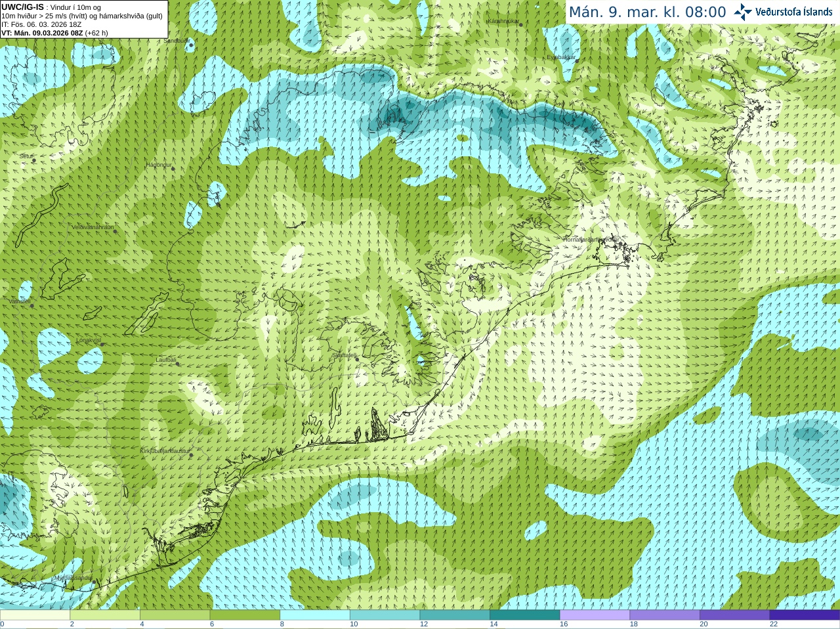The width and height of the screenshot is (840, 629).
Task: Click the 2–4 m/s light green legend swatch
Action: pyautogui.click(x=105, y=615)
